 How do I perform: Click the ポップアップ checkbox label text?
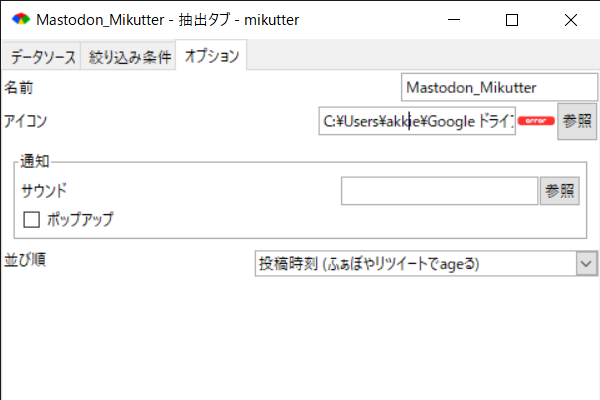point(80,219)
